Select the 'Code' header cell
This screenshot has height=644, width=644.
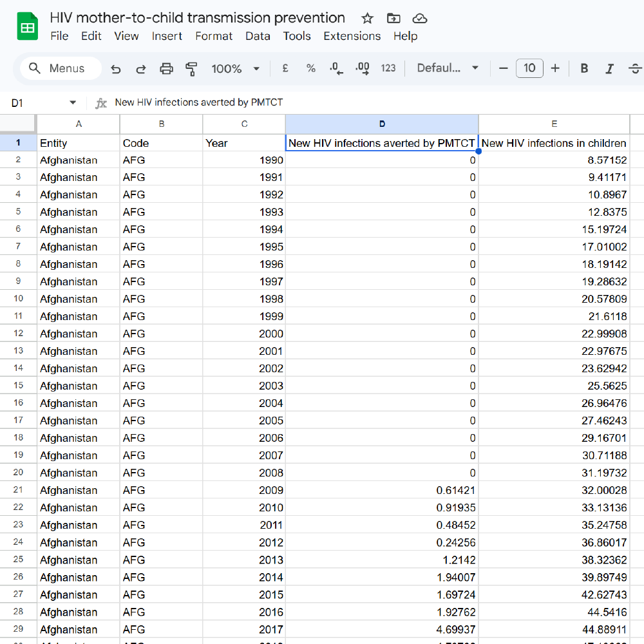(162, 143)
